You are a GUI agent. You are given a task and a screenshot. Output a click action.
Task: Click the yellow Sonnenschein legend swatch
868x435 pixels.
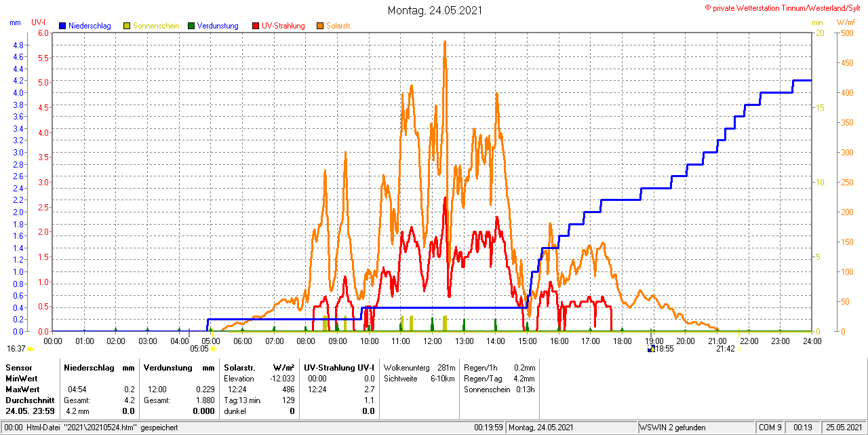tap(127, 26)
